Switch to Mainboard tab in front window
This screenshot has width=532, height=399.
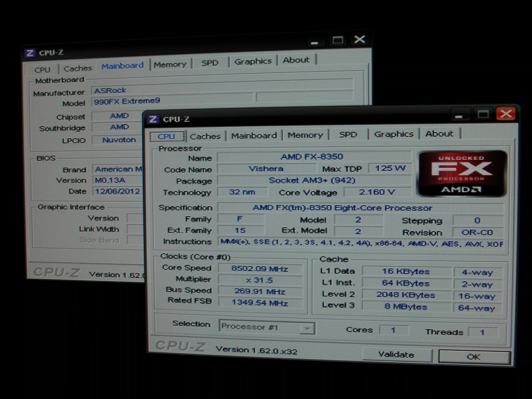click(x=254, y=136)
